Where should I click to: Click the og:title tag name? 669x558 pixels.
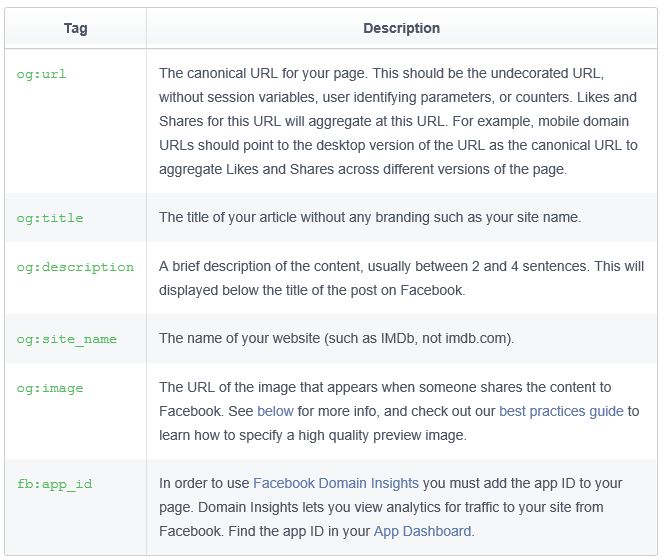point(50,218)
